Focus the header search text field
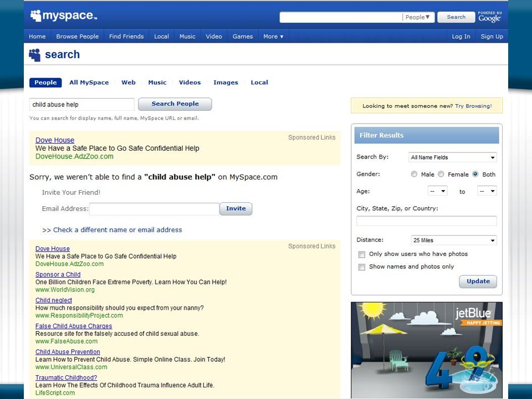This screenshot has height=399, width=532. click(x=341, y=17)
